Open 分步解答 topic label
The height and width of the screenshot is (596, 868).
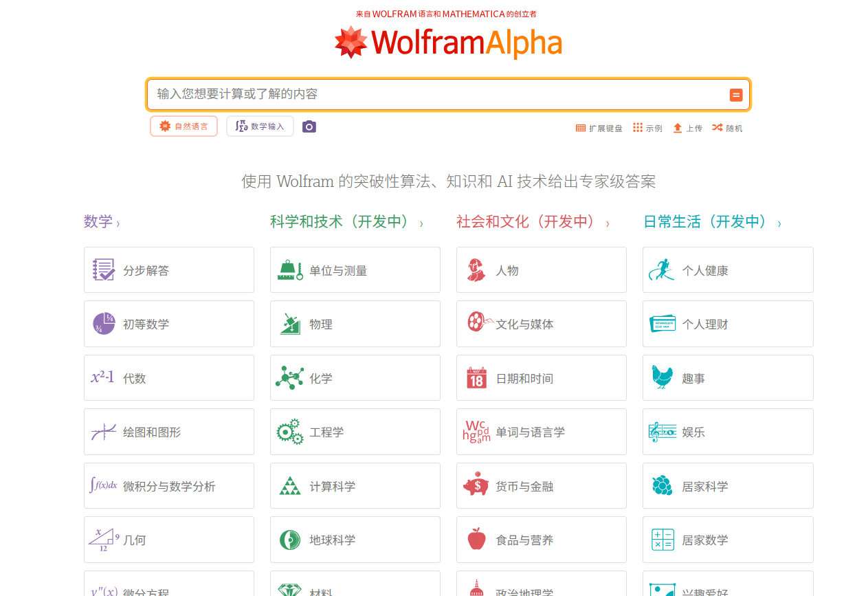click(x=146, y=271)
